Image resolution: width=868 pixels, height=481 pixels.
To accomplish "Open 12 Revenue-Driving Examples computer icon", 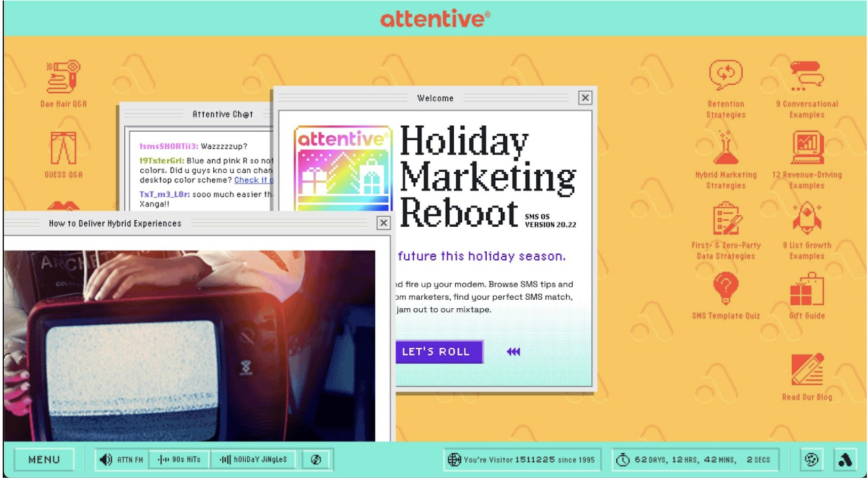I will point(807,160).
